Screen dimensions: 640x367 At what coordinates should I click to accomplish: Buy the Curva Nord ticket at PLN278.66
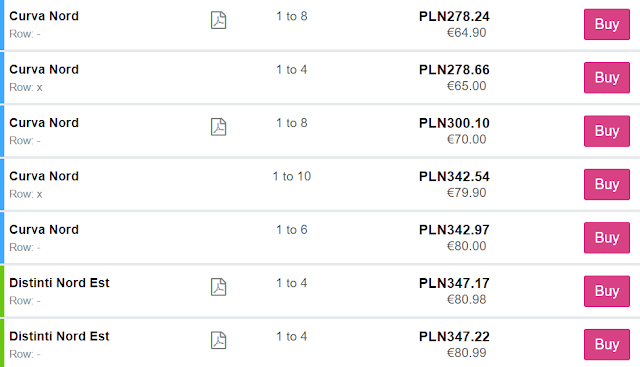coord(607,78)
